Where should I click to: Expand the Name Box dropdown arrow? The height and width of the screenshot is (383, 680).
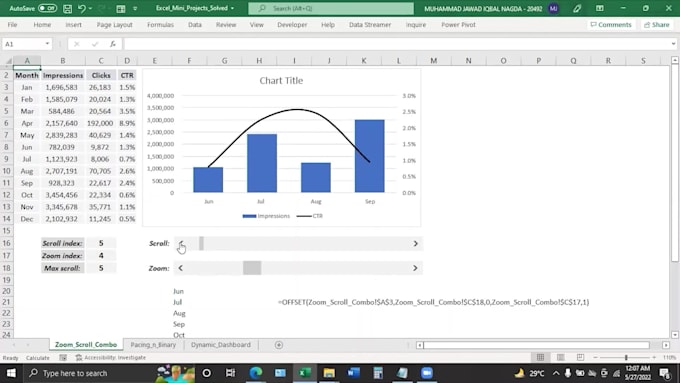tap(47, 44)
